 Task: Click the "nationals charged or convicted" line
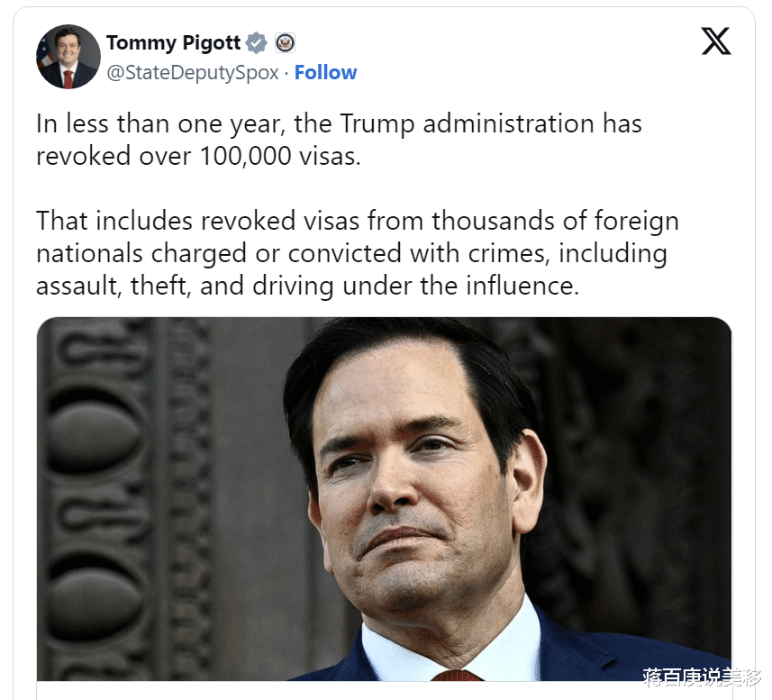click(x=351, y=253)
